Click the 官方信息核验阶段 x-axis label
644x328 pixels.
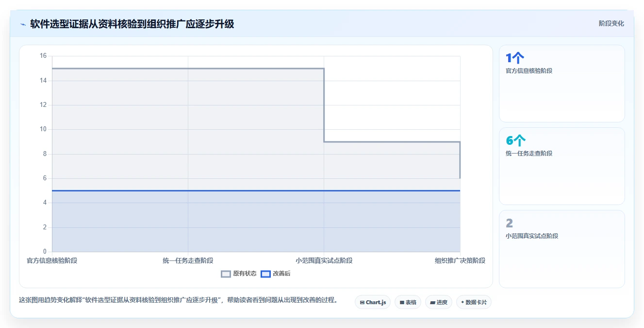[x=52, y=260]
